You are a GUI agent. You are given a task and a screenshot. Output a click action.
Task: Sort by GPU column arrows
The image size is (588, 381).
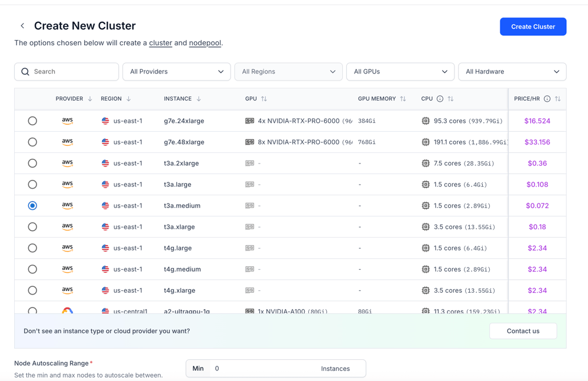264,99
